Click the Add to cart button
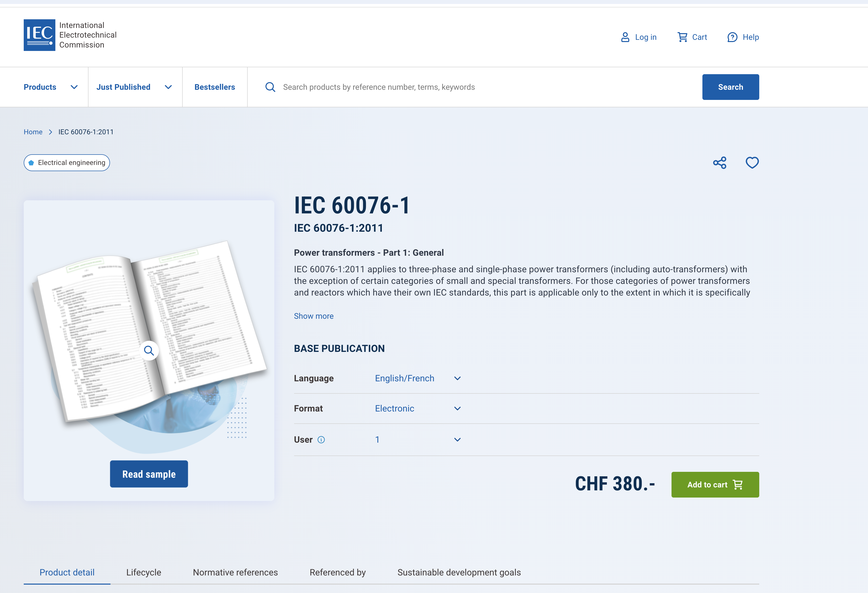The image size is (868, 593). tap(715, 485)
